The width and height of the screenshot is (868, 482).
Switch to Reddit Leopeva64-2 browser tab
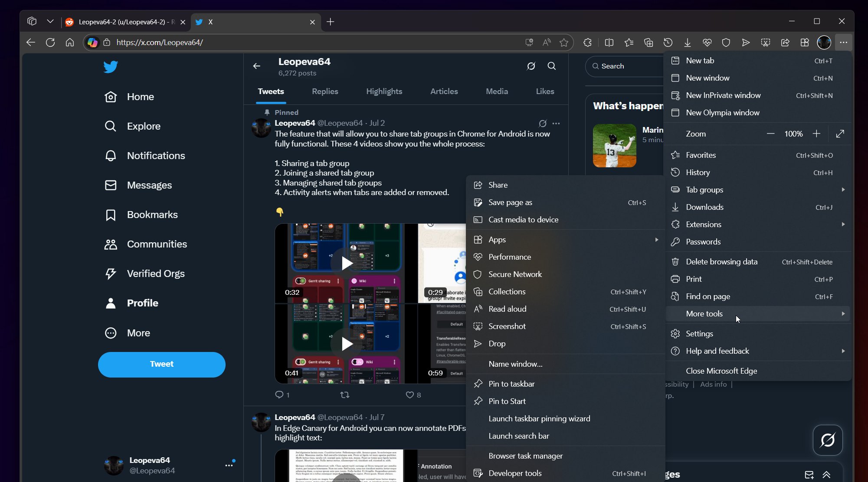(x=126, y=22)
